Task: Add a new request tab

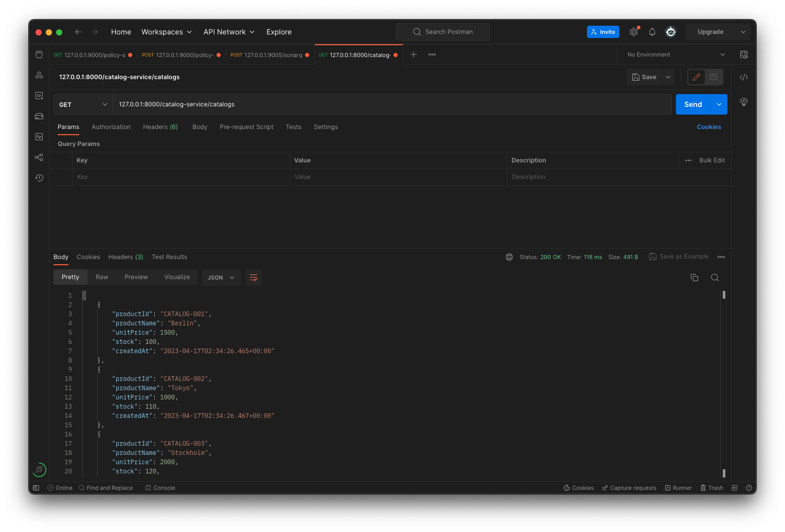Action: [414, 54]
